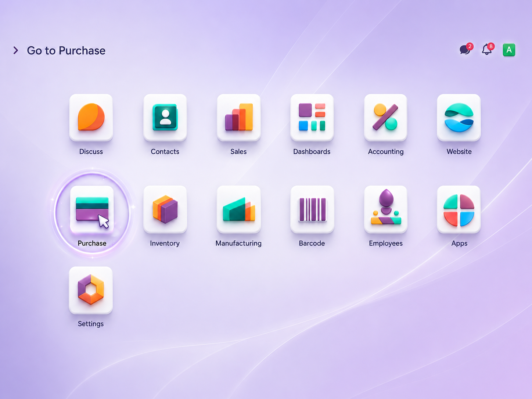This screenshot has height=399, width=532.
Task: Open the Dashboards app icon
Action: tap(312, 118)
